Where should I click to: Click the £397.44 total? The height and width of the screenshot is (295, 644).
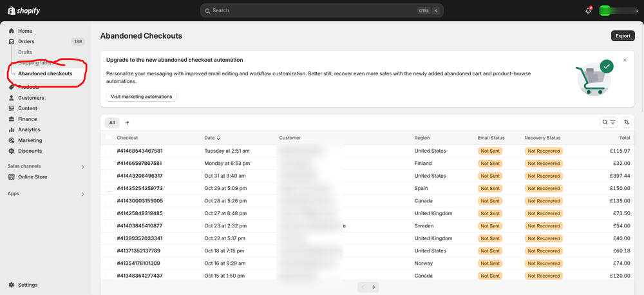(x=620, y=176)
